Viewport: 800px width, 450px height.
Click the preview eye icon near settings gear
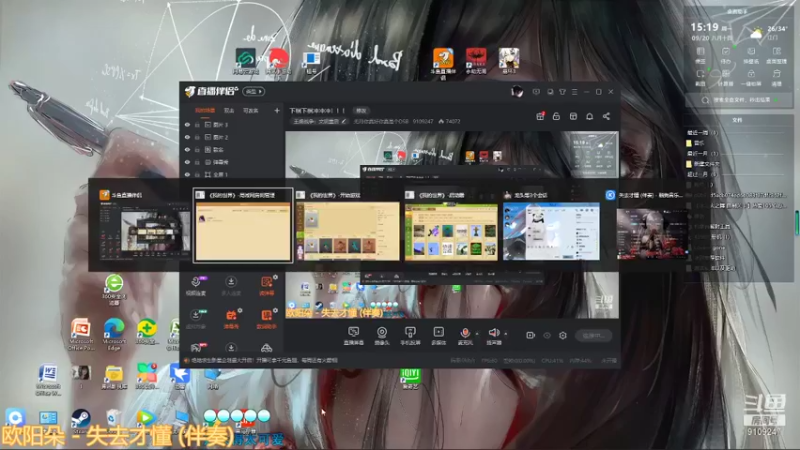coord(547,335)
